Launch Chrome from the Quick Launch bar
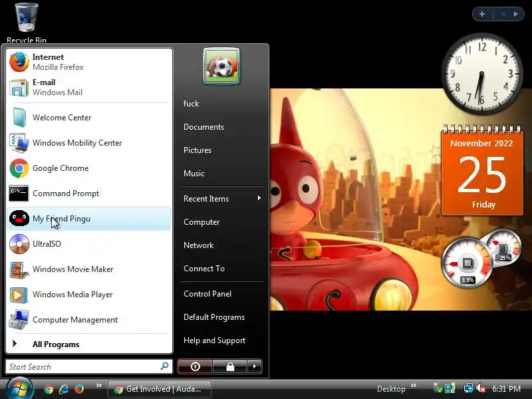 tap(49, 389)
